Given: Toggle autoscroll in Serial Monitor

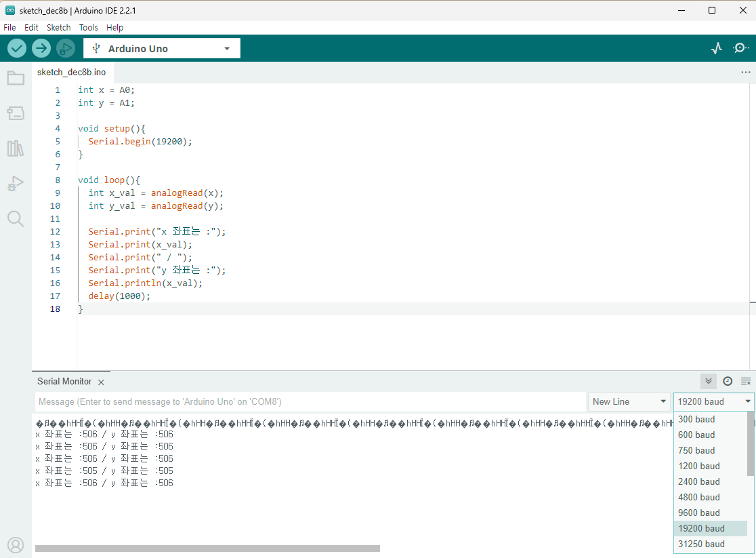Looking at the screenshot, I should [709, 381].
